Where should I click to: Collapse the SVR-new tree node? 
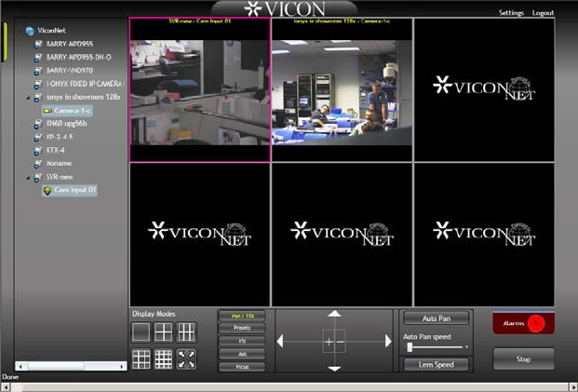pyautogui.click(x=28, y=178)
